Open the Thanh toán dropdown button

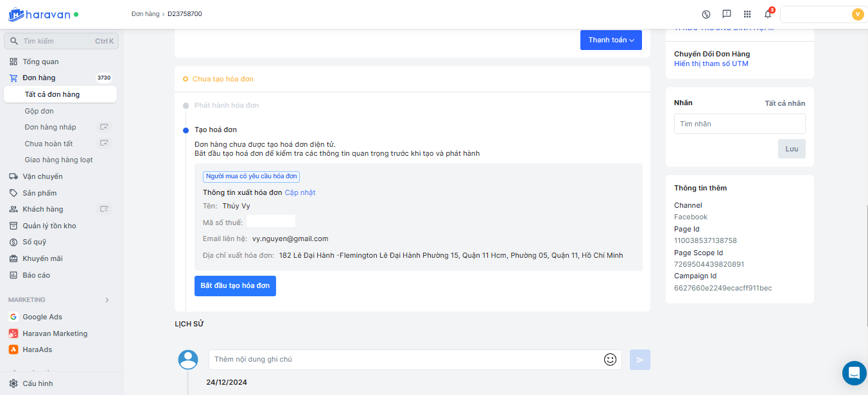click(611, 40)
